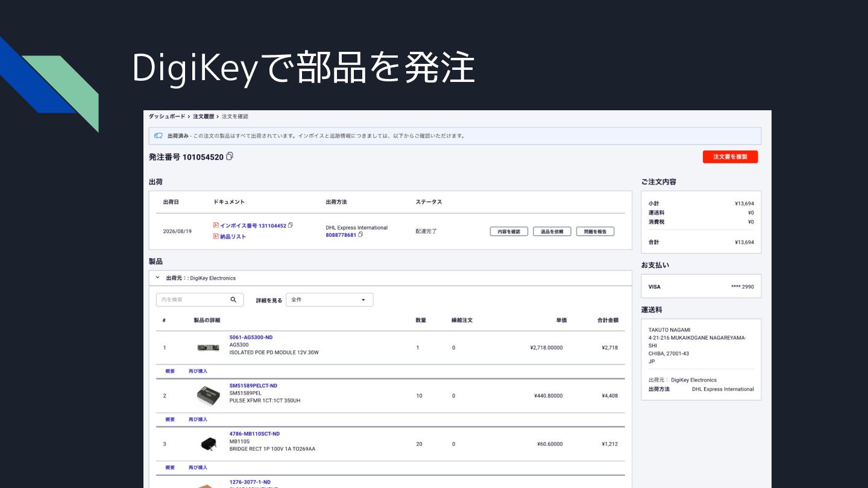This screenshot has height=488, width=868.
Task: Open the インボイス番号 131104452 link
Action: [x=253, y=225]
